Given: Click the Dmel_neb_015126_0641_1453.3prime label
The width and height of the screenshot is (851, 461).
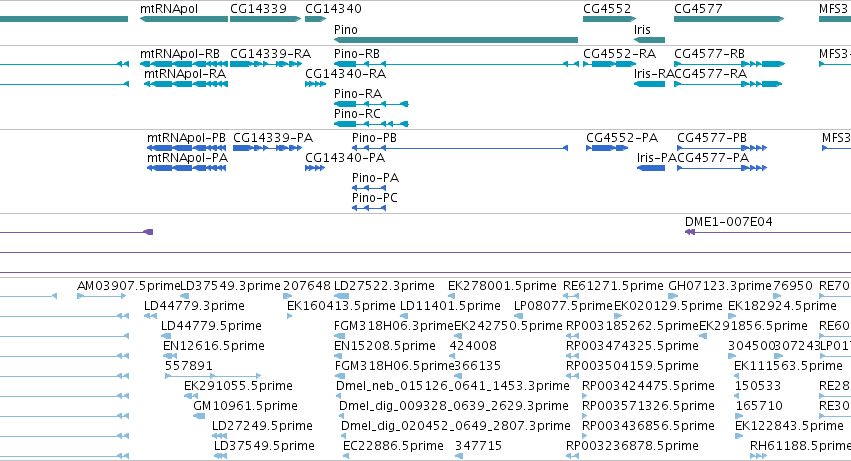Looking at the screenshot, I should click(453, 386).
